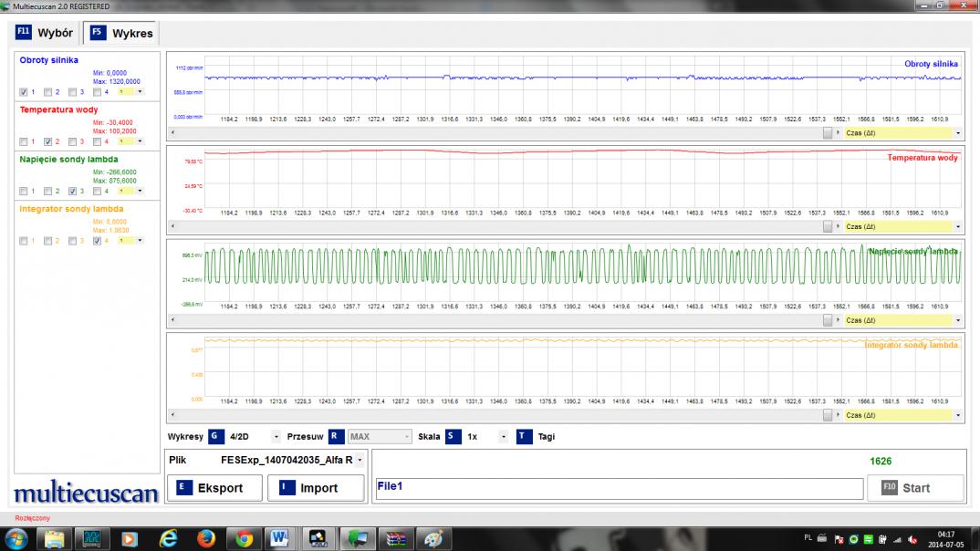Screen dimensions: 980x551
Task: Enable chart 4 checkbox for Temperatura wody
Action: tap(97, 141)
